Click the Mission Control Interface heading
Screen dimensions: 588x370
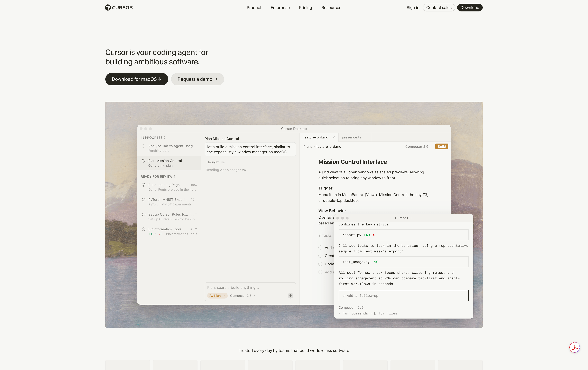352,162
